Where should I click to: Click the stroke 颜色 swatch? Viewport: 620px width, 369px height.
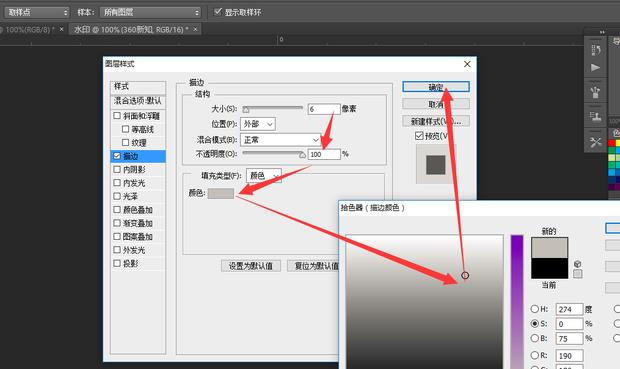coord(221,193)
